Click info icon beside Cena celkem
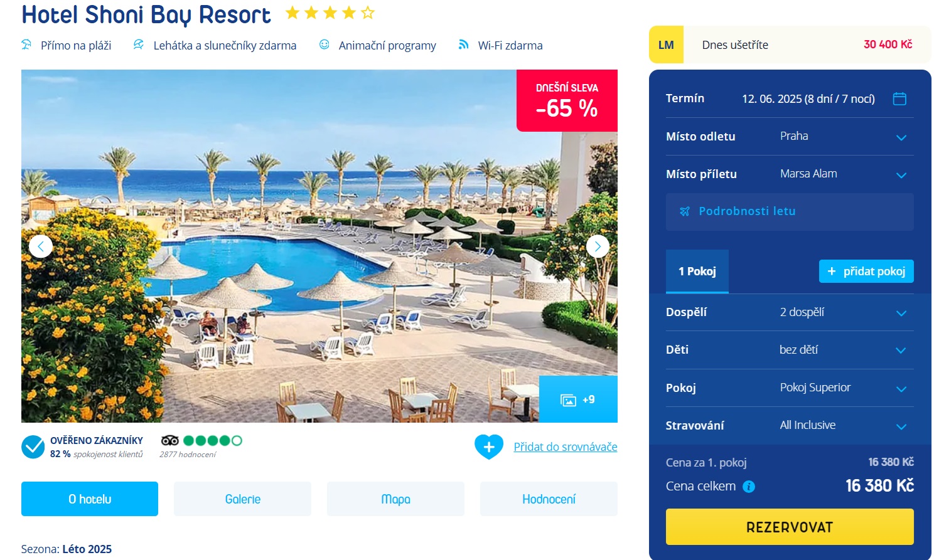Screen dimensions: 944x560 [749, 487]
